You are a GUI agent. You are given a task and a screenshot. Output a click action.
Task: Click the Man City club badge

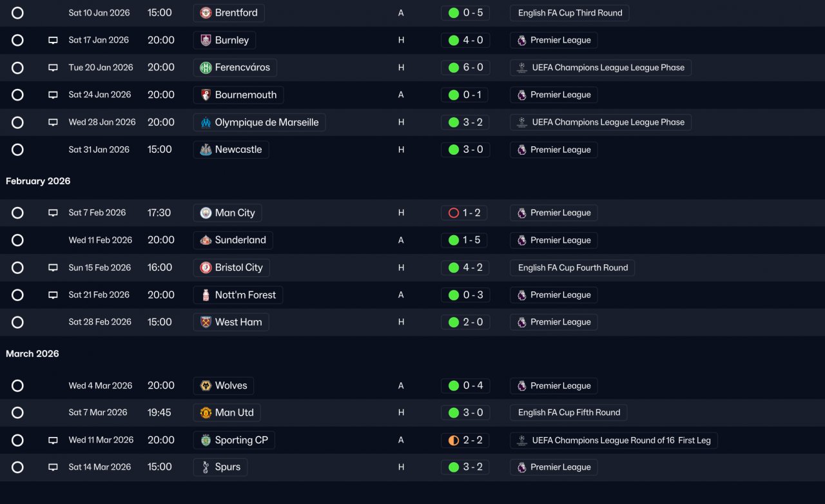pyautogui.click(x=206, y=213)
